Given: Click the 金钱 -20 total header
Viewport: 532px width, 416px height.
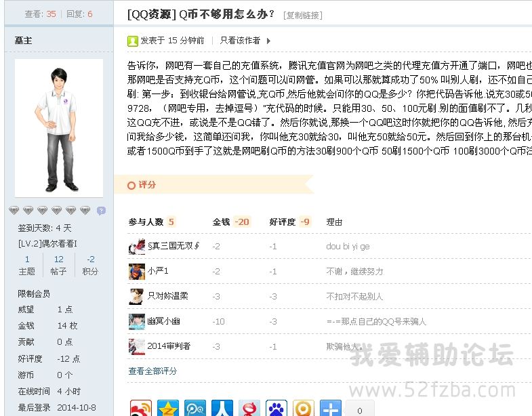Looking at the screenshot, I should 231,222.
